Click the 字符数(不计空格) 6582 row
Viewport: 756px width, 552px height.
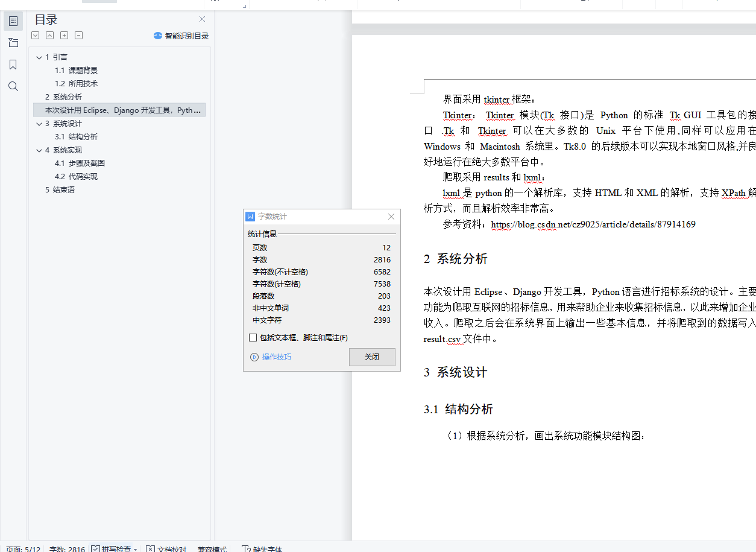point(321,272)
